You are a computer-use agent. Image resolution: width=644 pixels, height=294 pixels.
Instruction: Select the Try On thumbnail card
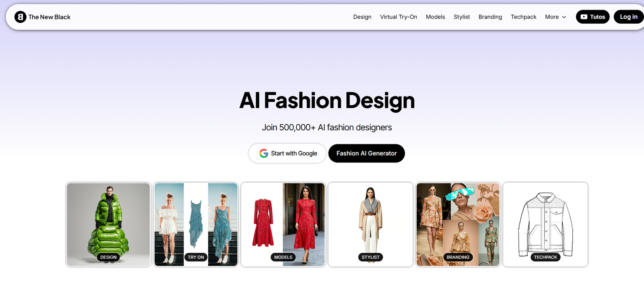tap(196, 224)
